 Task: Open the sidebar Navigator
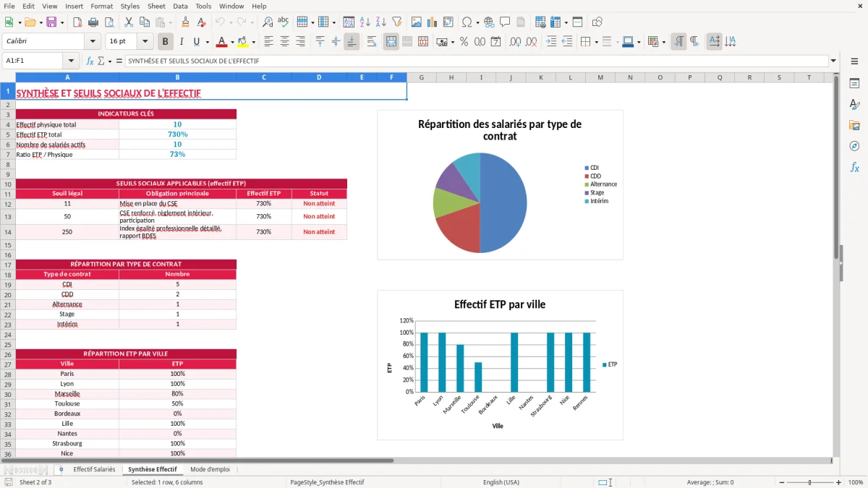pos(854,146)
